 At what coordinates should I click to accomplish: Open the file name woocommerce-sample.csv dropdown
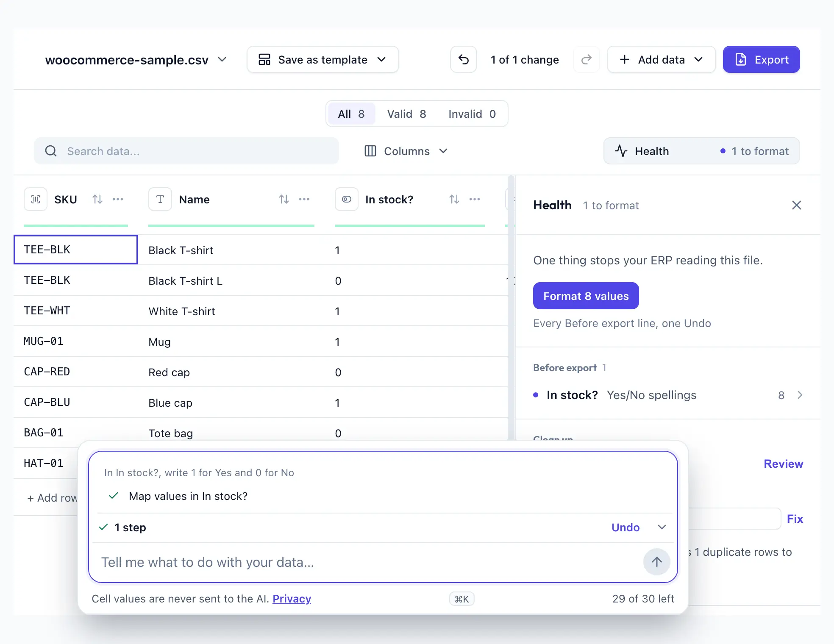pyautogui.click(x=136, y=60)
